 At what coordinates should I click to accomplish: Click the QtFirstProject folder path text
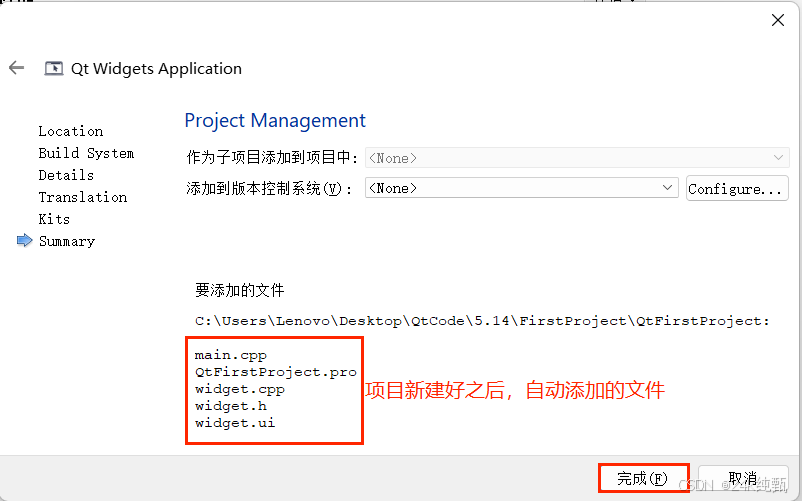(x=482, y=321)
